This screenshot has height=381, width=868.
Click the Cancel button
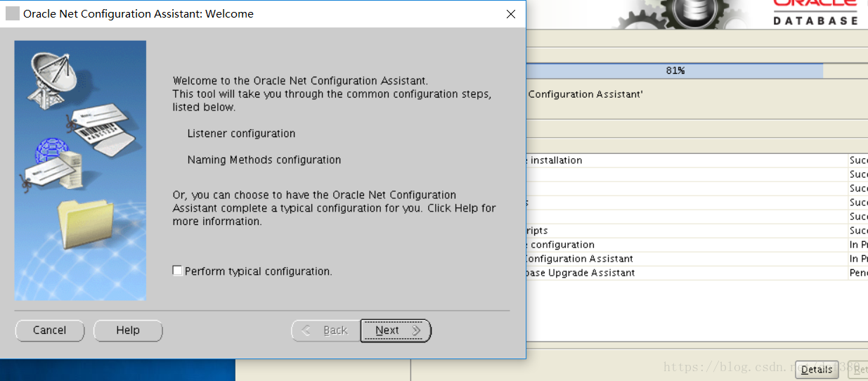pos(49,330)
